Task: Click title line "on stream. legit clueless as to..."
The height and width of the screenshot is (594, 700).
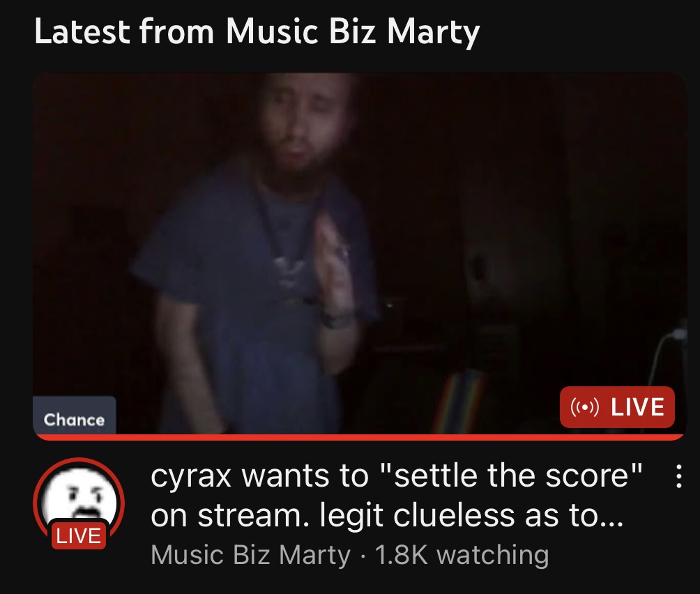Action: (x=387, y=516)
